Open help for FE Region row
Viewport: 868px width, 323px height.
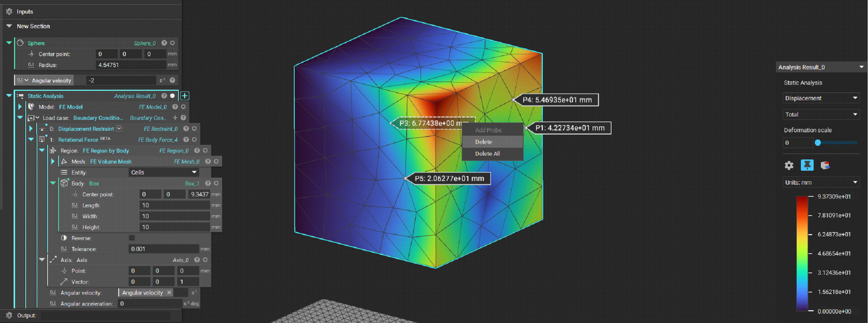click(197, 150)
